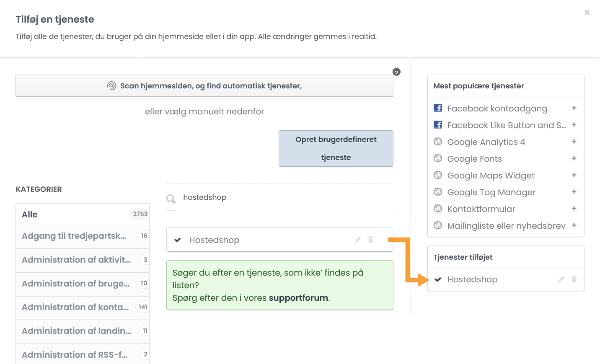Screen dimensions: 600x364
Task: Add Google Tag Manager via plus icon
Action: coord(574,192)
